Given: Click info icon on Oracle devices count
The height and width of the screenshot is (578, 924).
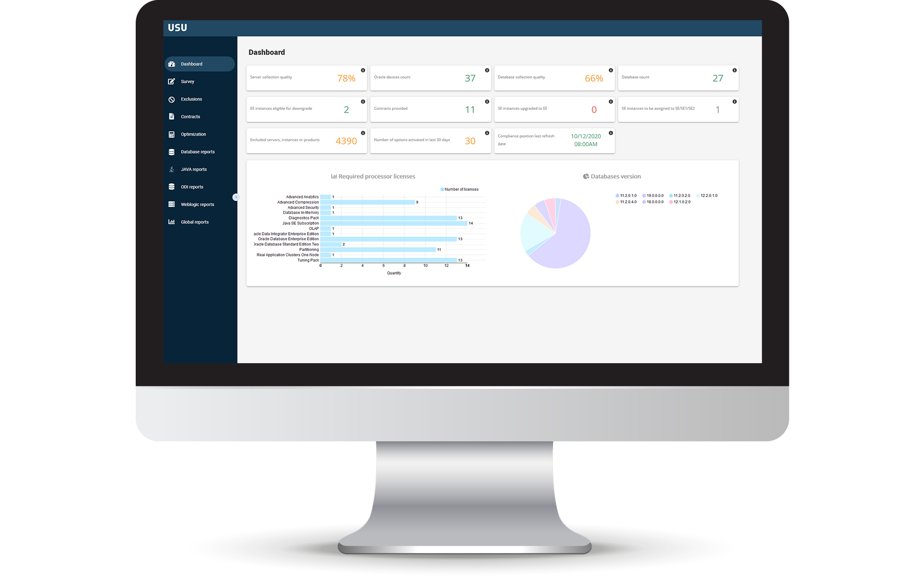Looking at the screenshot, I should [x=486, y=69].
